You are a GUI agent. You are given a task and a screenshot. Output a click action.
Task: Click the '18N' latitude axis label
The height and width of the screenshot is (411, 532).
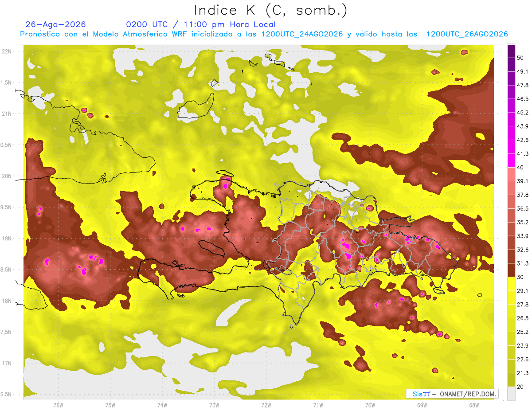coord(7,301)
